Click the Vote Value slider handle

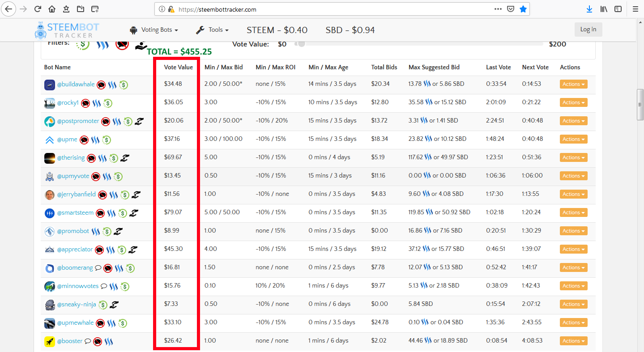[x=301, y=44]
